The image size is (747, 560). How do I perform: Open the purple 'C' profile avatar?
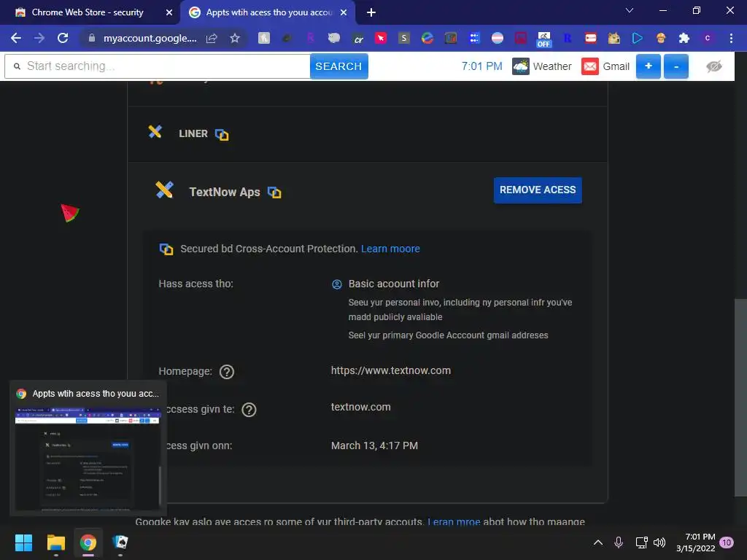coord(708,38)
